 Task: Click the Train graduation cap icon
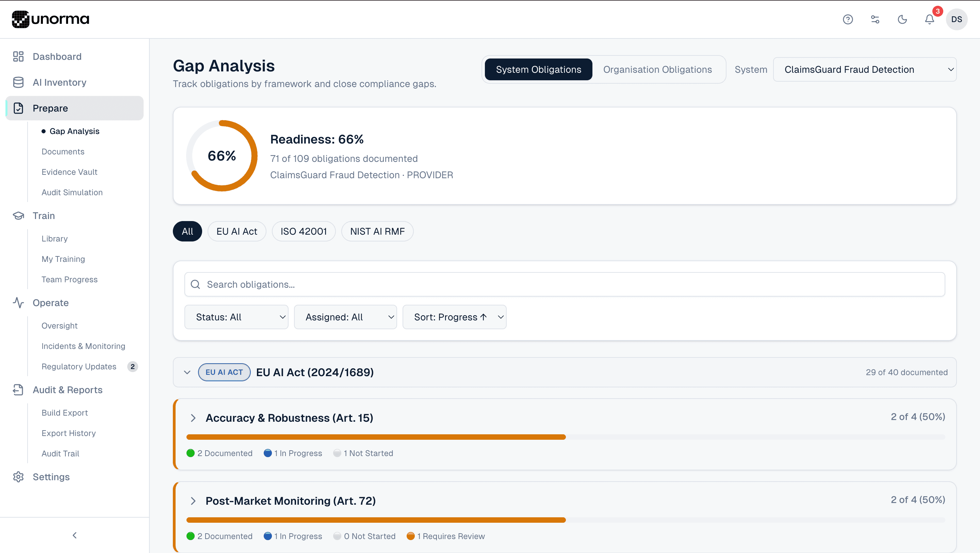tap(18, 216)
